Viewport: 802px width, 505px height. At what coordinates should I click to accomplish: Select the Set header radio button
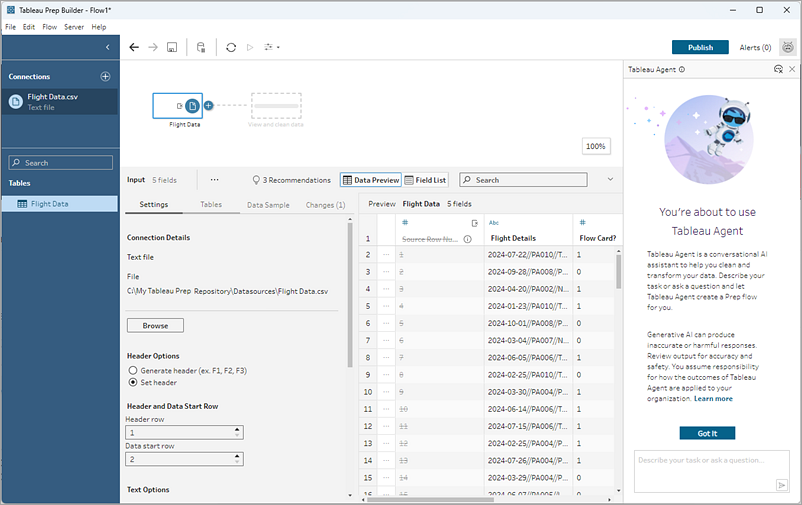pos(132,382)
